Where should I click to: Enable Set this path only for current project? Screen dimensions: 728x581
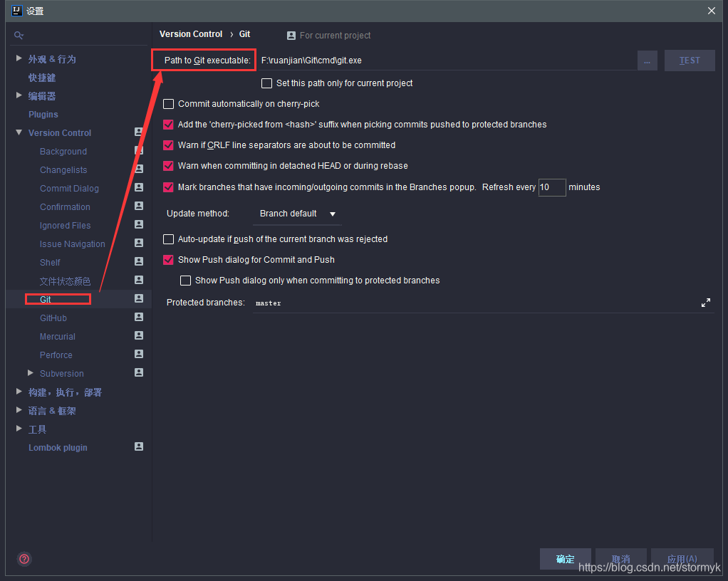coord(266,83)
